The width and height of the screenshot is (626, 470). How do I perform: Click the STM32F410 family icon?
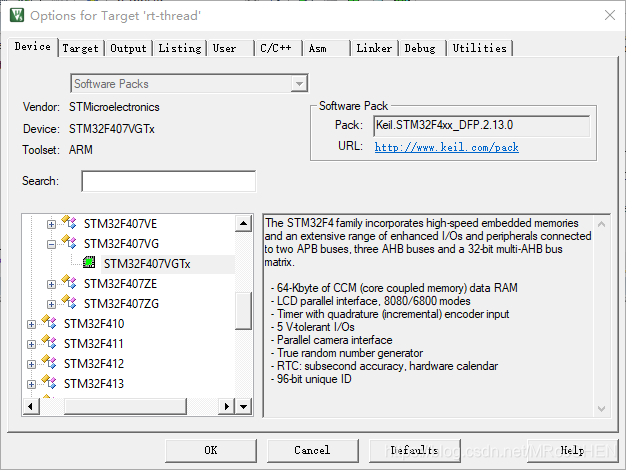click(49, 322)
